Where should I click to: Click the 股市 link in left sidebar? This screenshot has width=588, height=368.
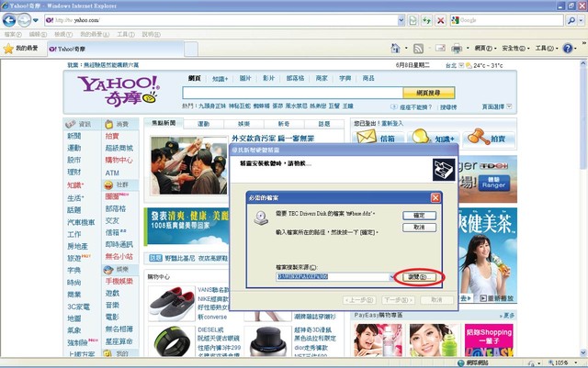tap(73, 160)
